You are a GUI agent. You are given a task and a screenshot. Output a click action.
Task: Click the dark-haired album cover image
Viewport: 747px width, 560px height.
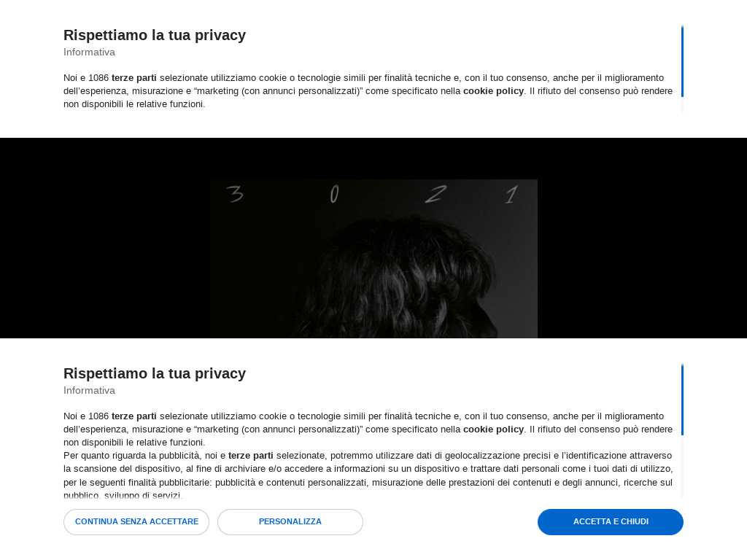tap(373, 277)
